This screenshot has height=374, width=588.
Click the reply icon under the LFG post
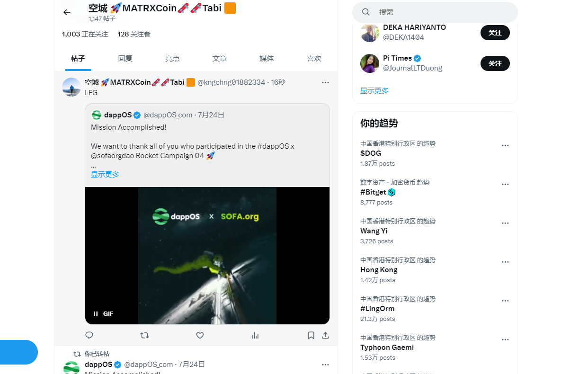[89, 335]
